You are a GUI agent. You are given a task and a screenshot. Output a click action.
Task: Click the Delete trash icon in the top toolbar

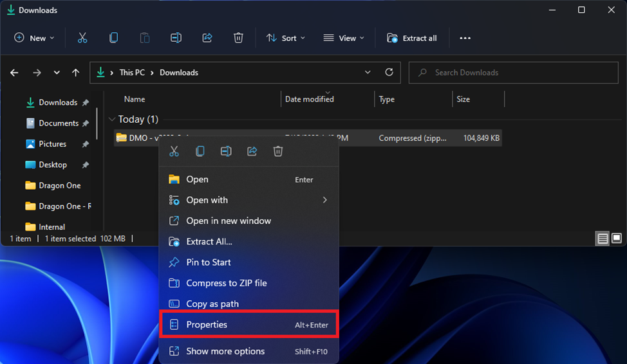click(x=238, y=38)
